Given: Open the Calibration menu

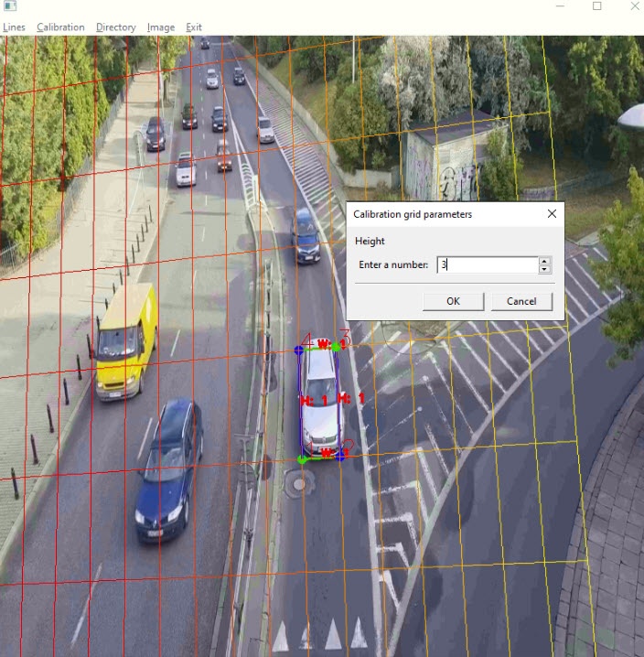Looking at the screenshot, I should [x=60, y=27].
